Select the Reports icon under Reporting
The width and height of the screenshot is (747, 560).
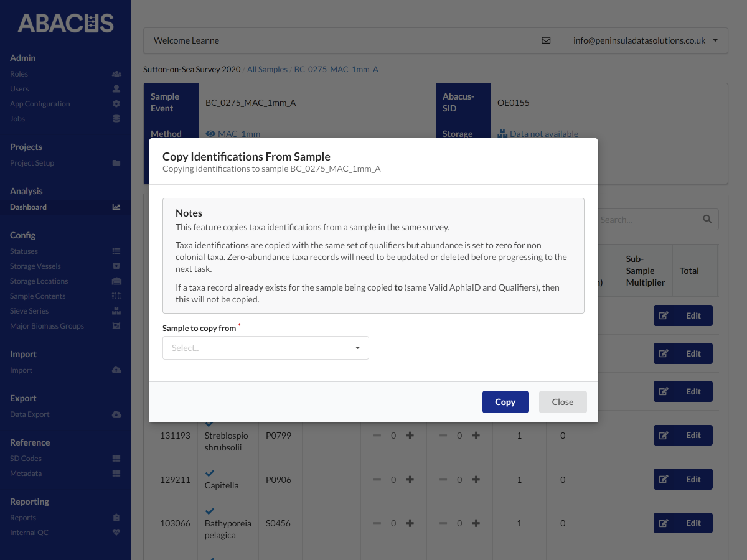point(116,517)
